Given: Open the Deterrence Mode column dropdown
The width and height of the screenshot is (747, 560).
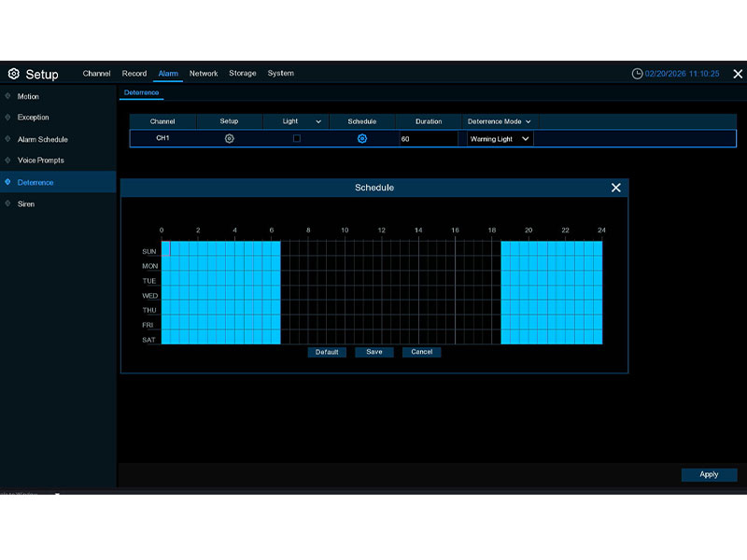Looking at the screenshot, I should [x=529, y=120].
